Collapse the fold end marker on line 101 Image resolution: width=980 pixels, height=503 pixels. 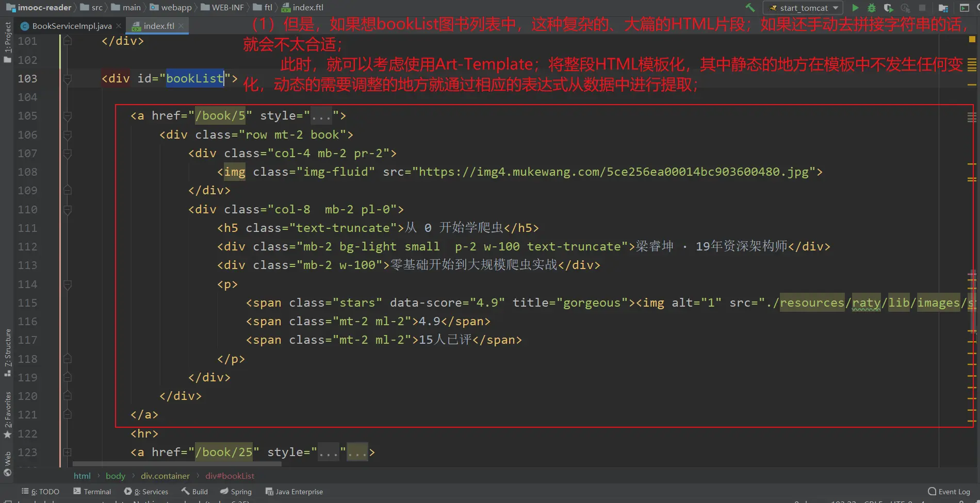67,41
